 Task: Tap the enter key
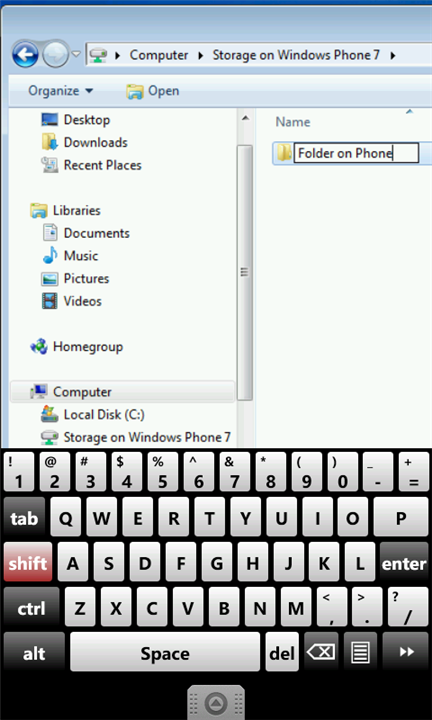pos(404,562)
